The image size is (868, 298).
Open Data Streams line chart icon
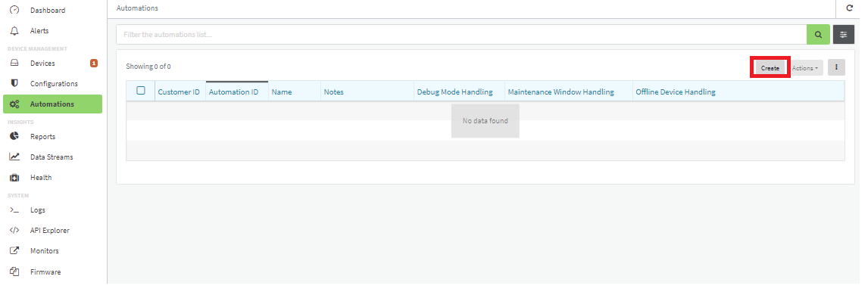[15, 157]
